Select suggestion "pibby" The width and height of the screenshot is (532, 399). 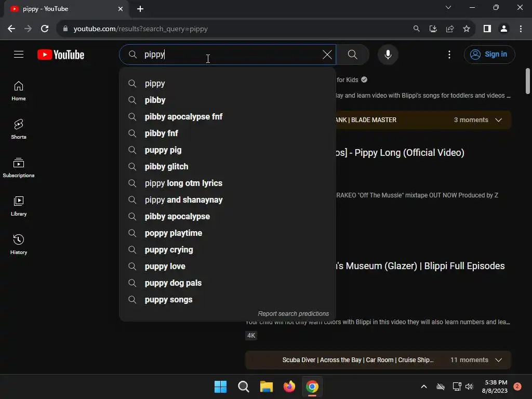click(228, 100)
